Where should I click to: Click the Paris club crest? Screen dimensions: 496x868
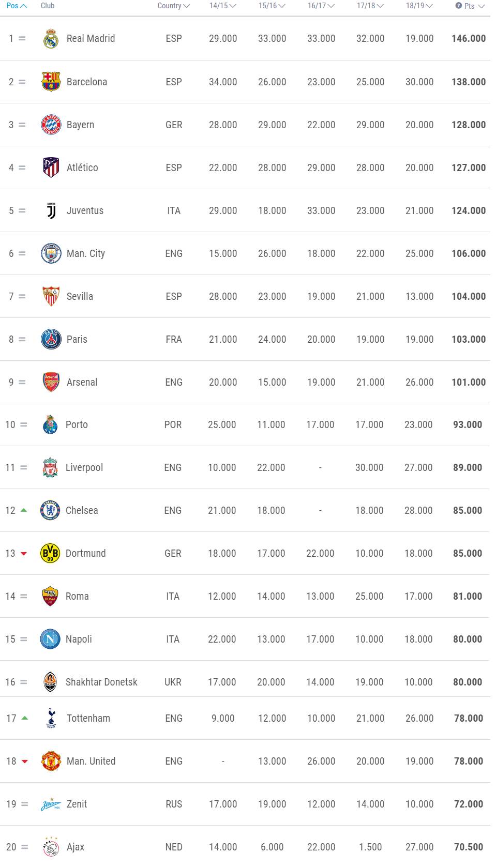point(51,339)
